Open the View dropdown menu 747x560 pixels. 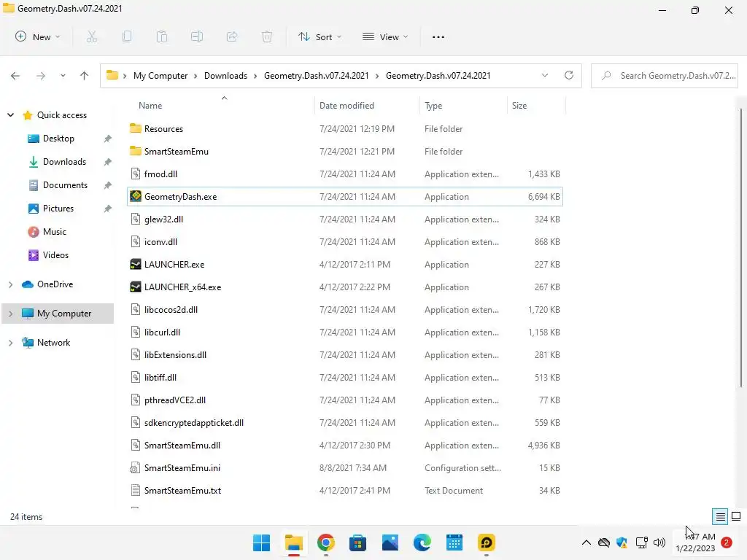tap(385, 36)
